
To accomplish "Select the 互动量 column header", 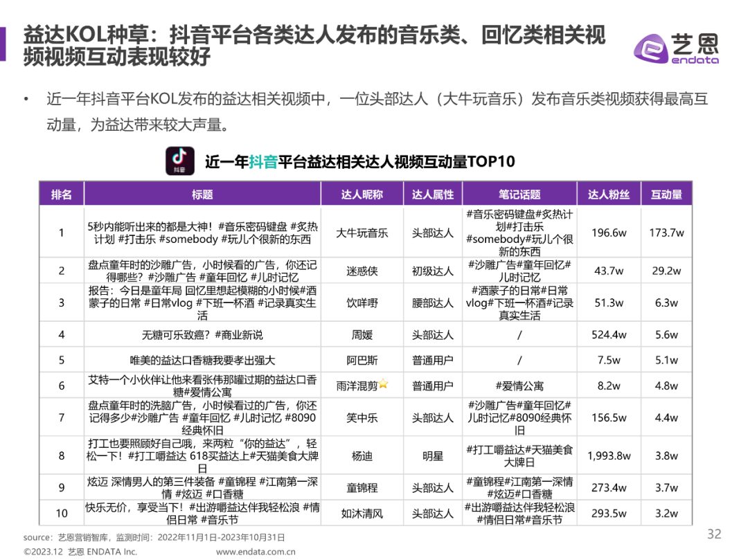I will (666, 194).
